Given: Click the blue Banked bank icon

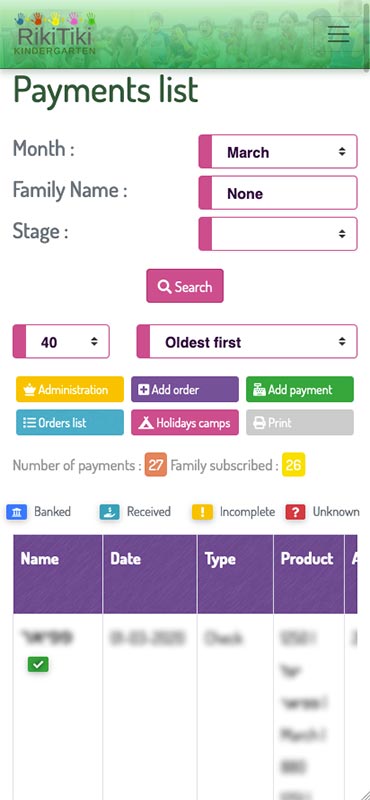Looking at the screenshot, I should click(16, 512).
